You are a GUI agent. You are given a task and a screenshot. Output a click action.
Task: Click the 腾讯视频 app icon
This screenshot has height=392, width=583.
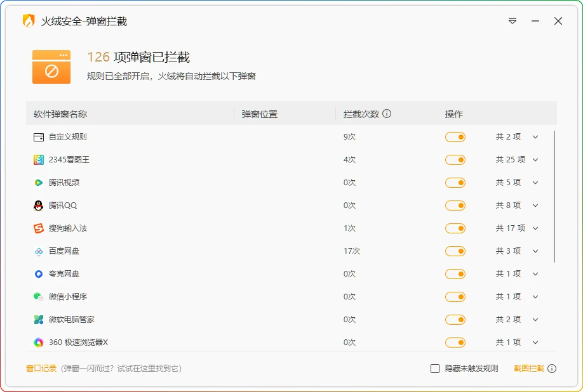[38, 182]
